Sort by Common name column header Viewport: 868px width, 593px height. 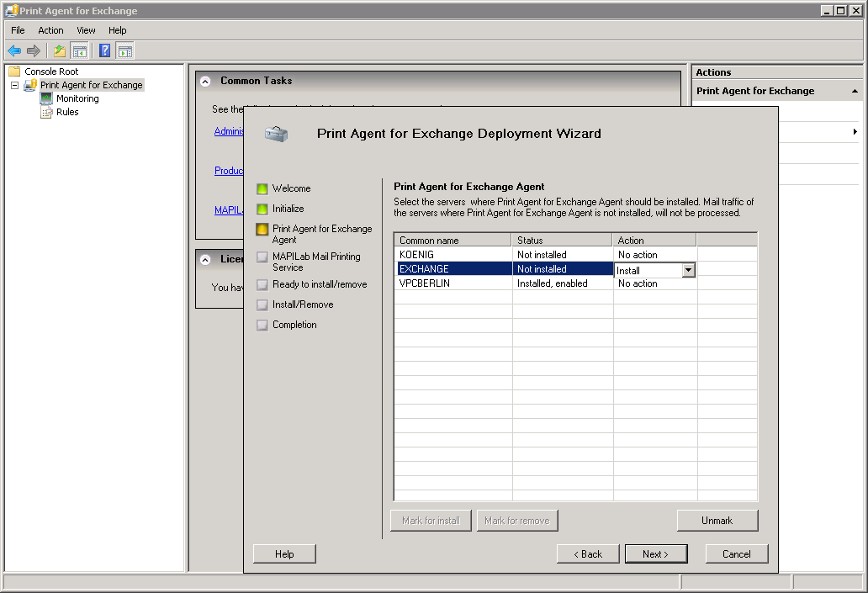click(453, 241)
